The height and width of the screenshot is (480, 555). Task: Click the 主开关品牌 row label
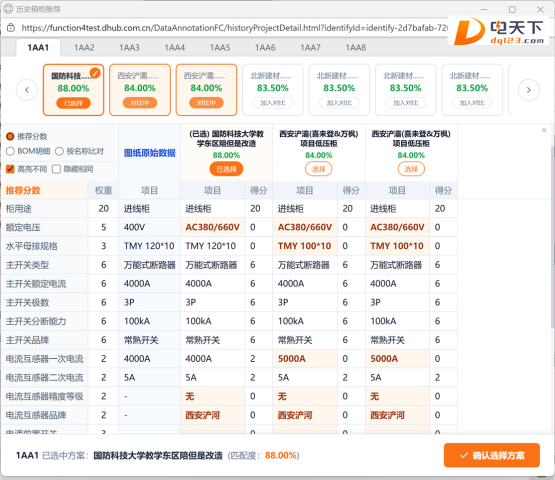(27, 340)
